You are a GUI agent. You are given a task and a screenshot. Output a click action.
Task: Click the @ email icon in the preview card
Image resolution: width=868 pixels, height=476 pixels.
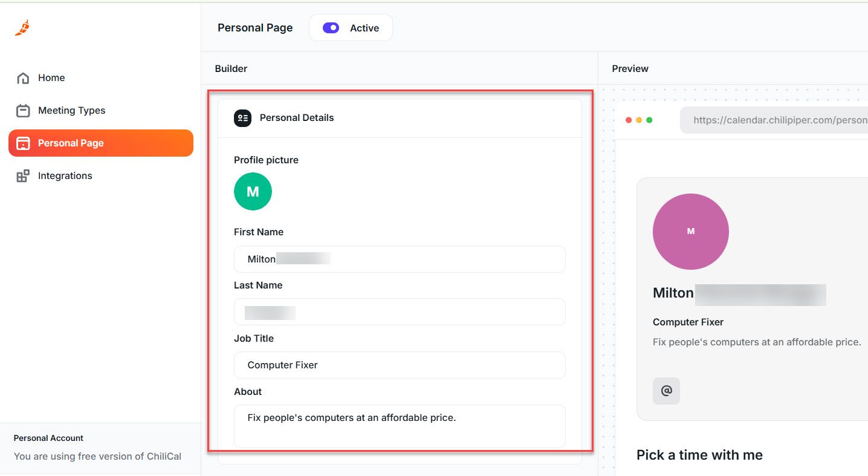666,391
